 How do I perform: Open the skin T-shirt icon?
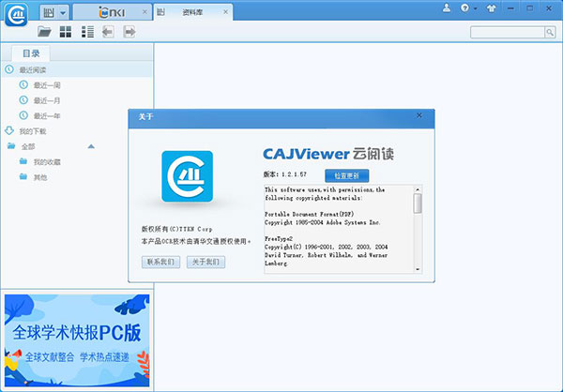(x=491, y=8)
